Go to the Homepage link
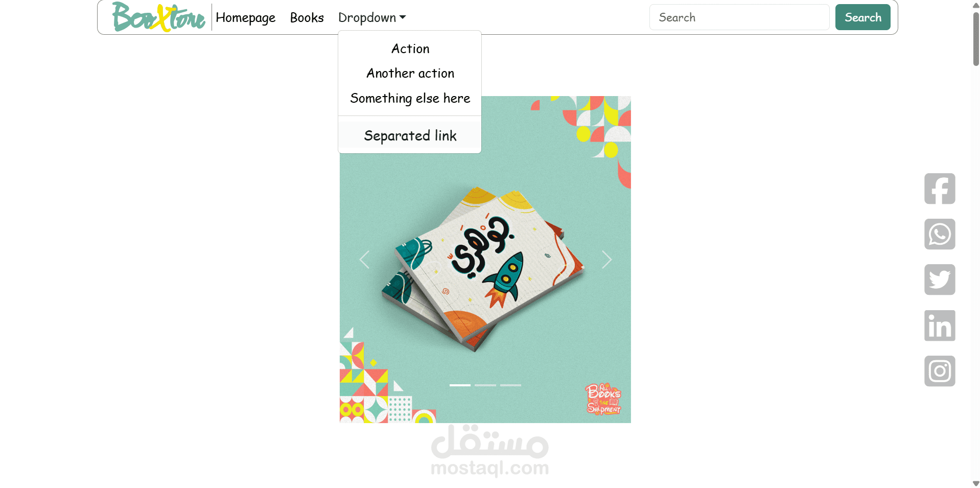This screenshot has height=488, width=980. tap(245, 17)
